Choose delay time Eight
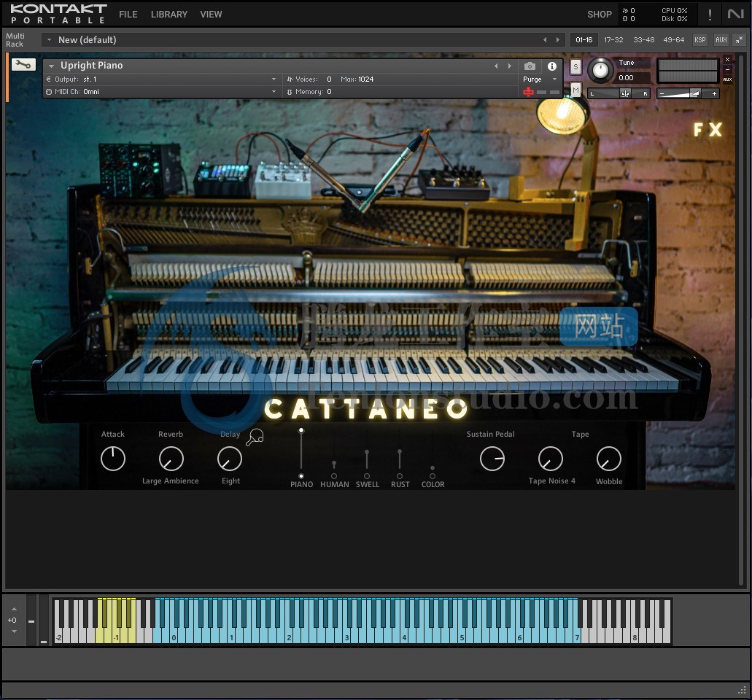The image size is (752, 700). pyautogui.click(x=230, y=481)
